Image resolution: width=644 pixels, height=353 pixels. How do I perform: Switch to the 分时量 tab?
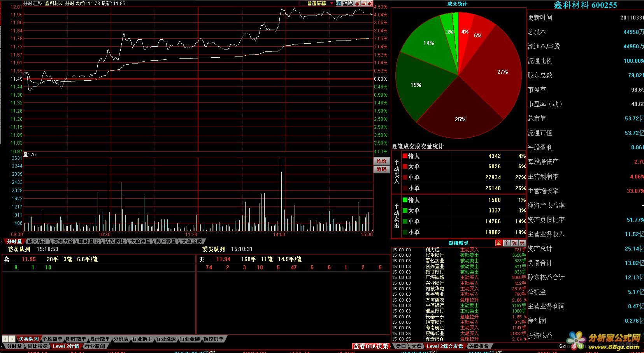pyautogui.click(x=14, y=242)
